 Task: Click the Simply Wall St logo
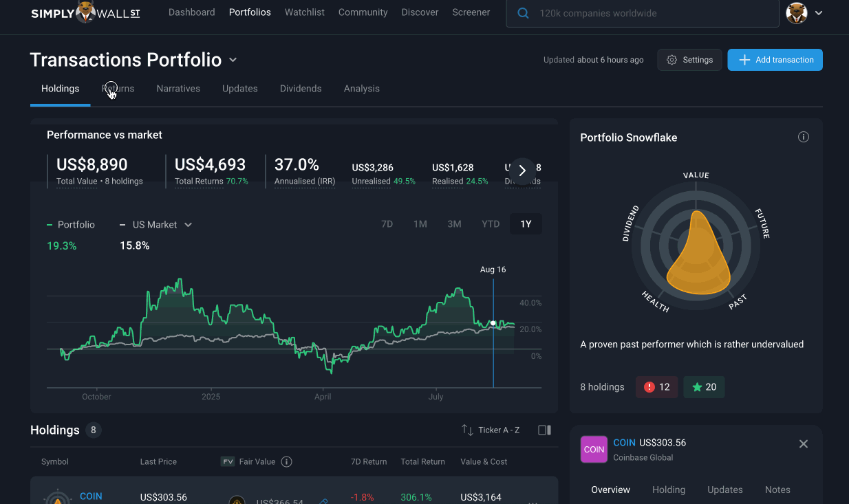(85, 12)
